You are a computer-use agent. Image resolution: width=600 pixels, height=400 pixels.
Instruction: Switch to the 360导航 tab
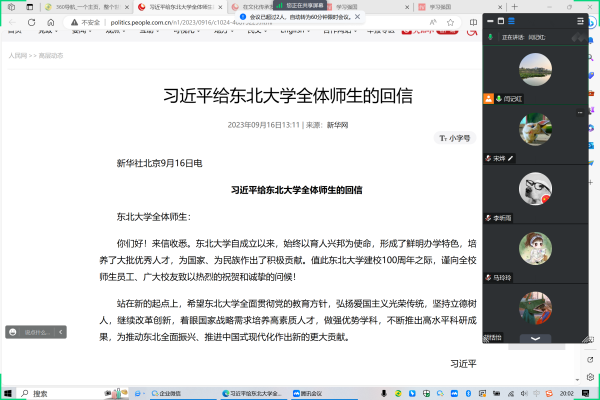click(86, 7)
